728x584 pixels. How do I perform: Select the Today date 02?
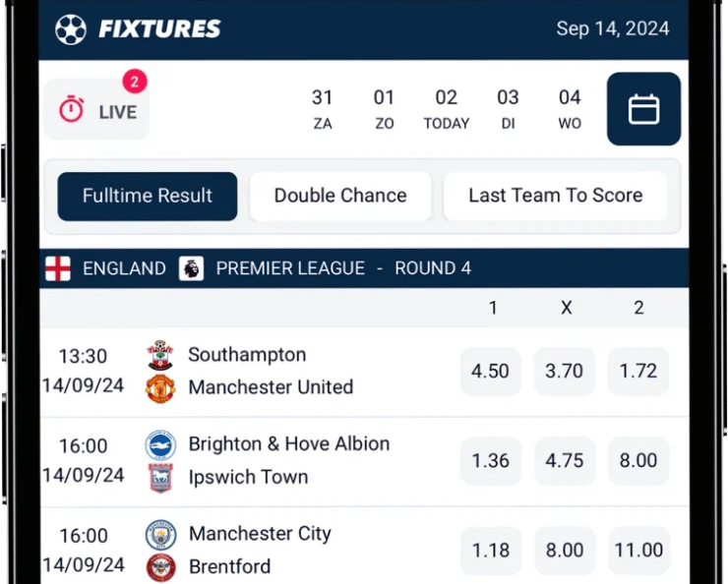point(447,108)
